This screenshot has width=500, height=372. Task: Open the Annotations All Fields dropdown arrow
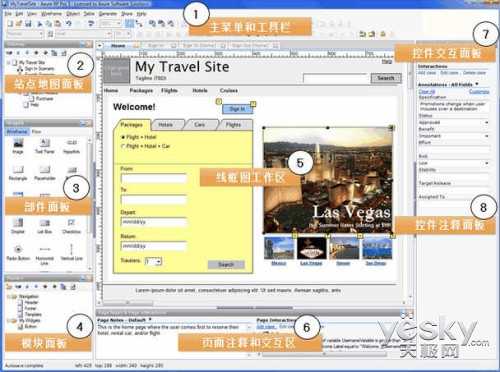(x=477, y=84)
